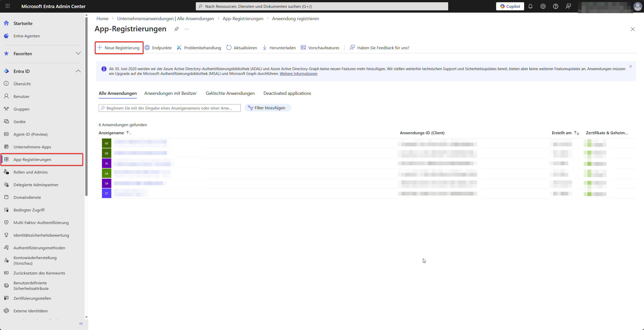The width and height of the screenshot is (644, 330).
Task: Collapse the Entra ID section
Action: [78, 71]
